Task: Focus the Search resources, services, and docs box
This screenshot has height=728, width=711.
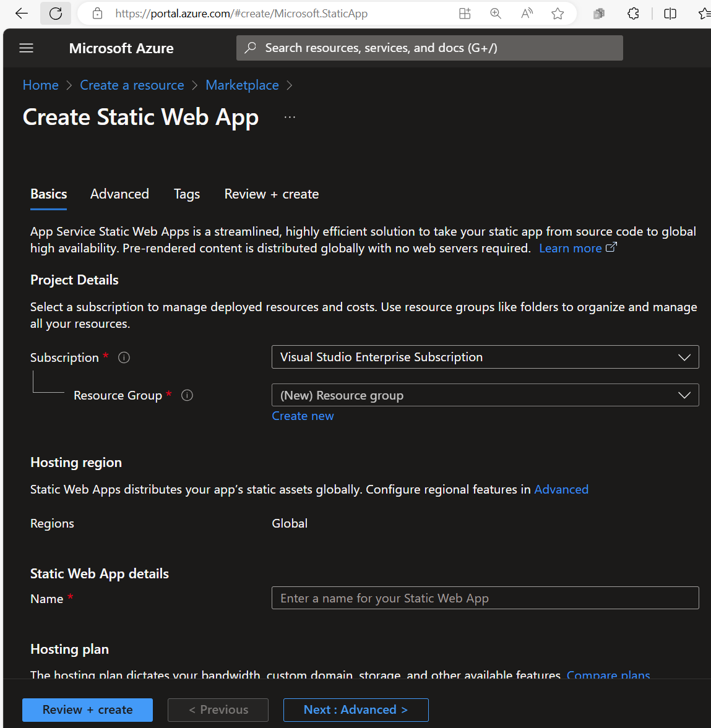Action: pyautogui.click(x=429, y=48)
